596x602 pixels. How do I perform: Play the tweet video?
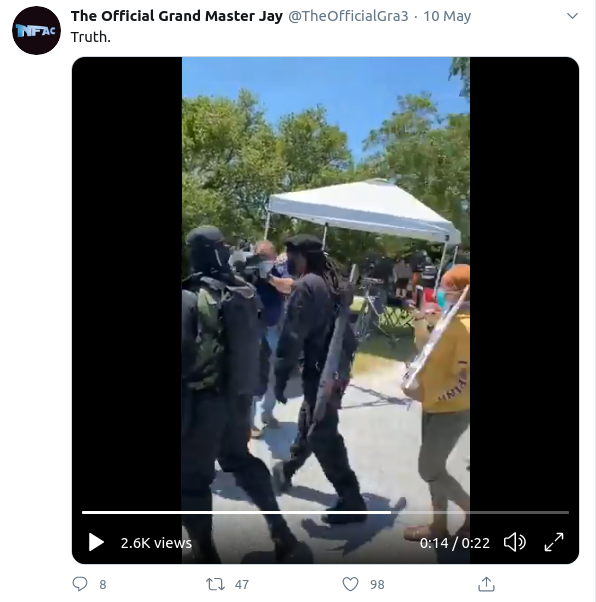(x=96, y=542)
